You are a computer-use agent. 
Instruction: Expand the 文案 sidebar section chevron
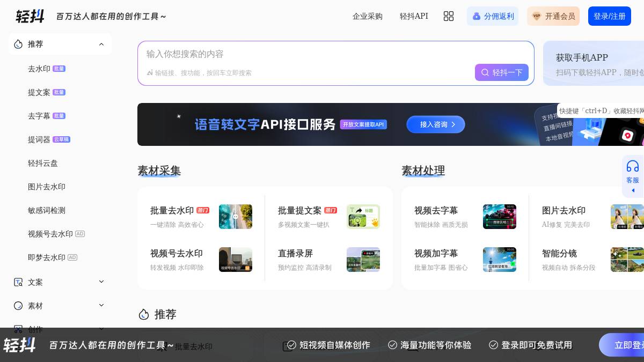coord(101,282)
